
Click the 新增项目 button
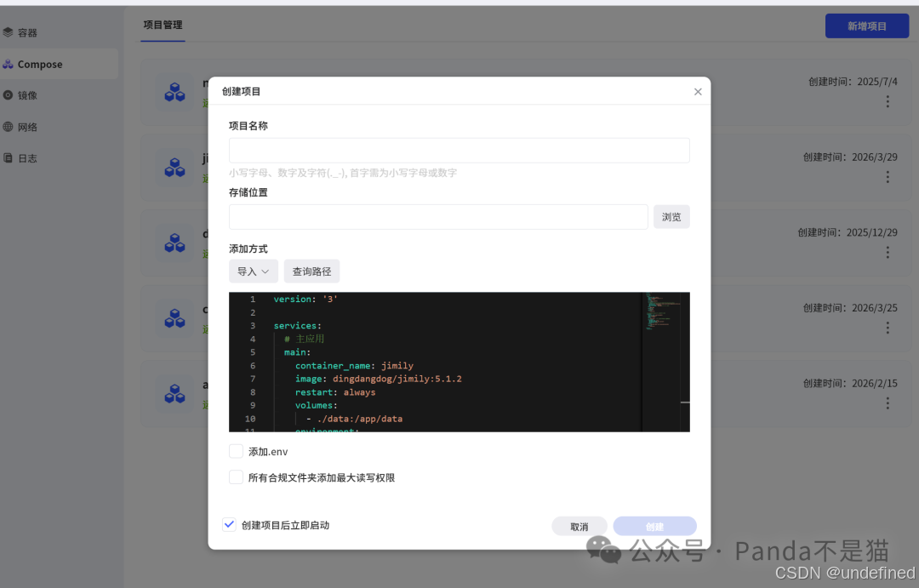pos(867,26)
